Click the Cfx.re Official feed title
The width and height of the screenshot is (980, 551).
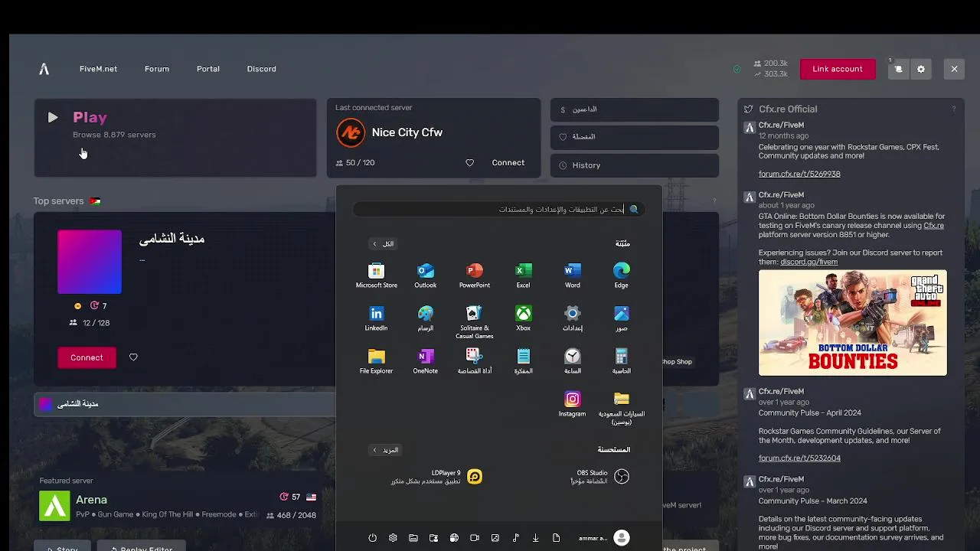click(x=788, y=109)
